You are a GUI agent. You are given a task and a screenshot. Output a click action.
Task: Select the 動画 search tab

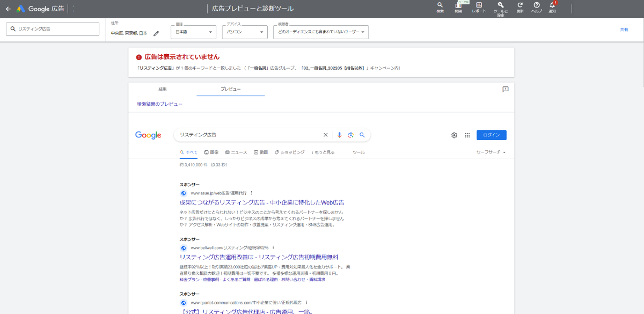coord(261,152)
